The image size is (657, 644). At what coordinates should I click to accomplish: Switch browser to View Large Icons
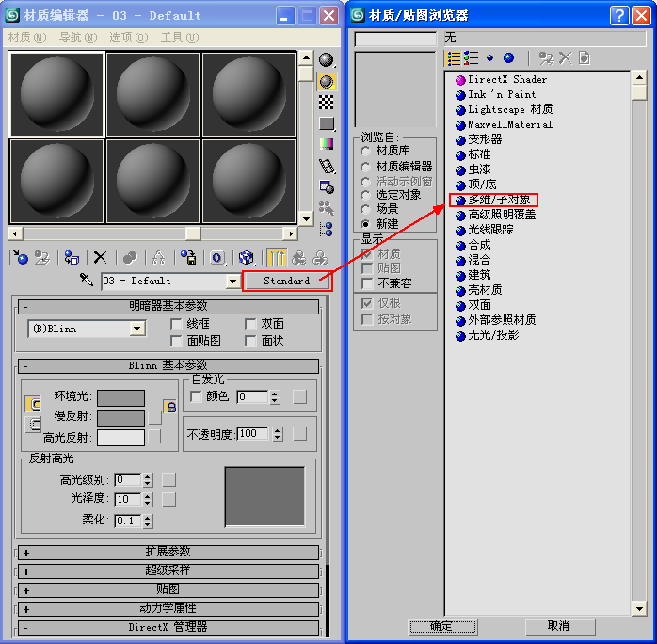click(508, 58)
